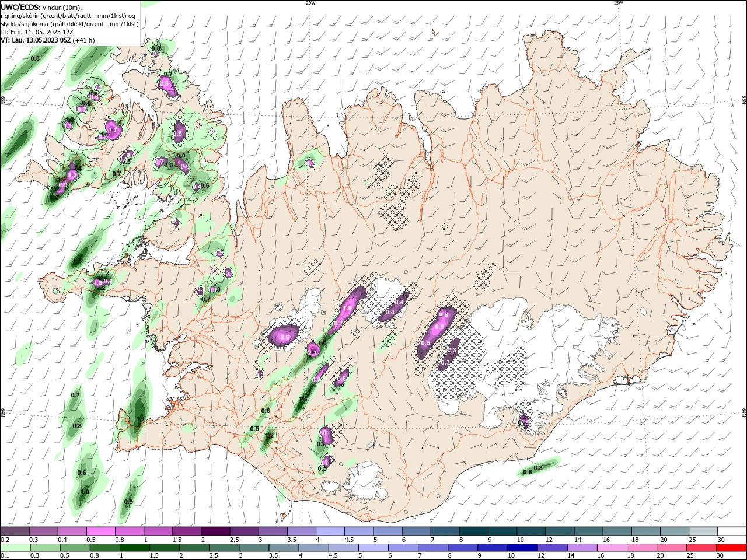Screen dimensions: 747x560
Task: Select the 'VT: Lau. 13.05.2023 05Z (+41 h)' line
Action: coord(47,40)
